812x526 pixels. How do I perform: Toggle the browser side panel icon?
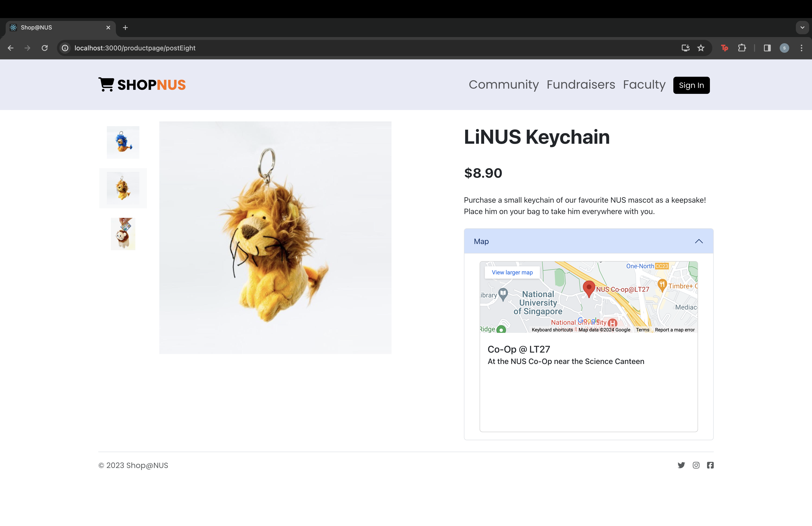tap(767, 48)
